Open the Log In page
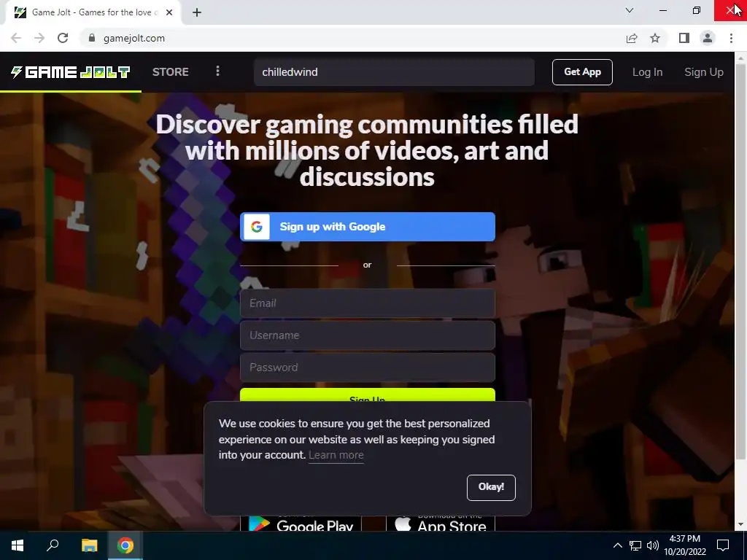This screenshot has width=747, height=560. [x=647, y=72]
